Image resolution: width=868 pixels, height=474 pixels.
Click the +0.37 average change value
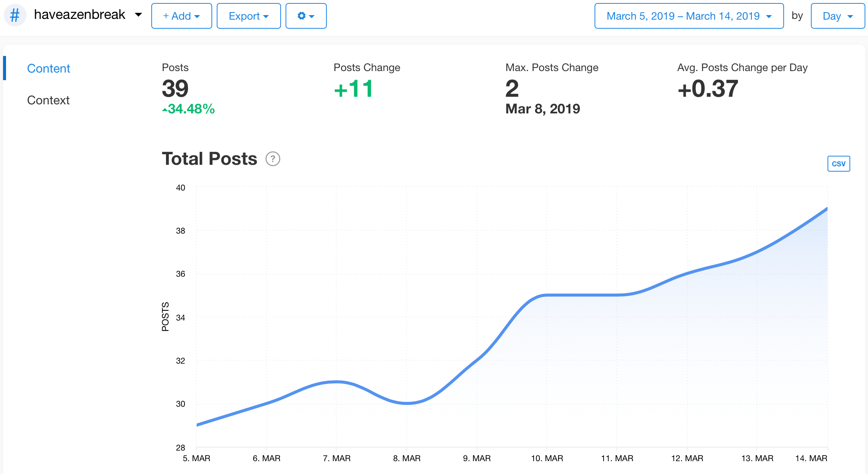click(707, 88)
